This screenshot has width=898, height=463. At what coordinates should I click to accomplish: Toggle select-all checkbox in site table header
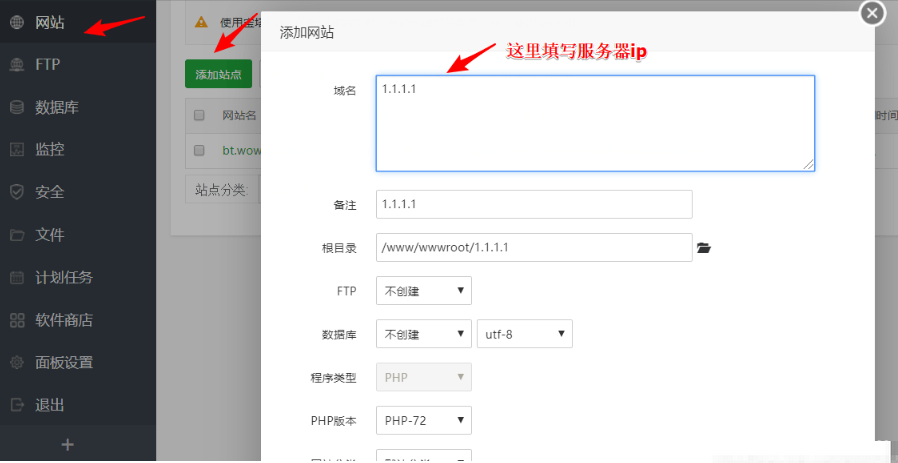point(199,115)
